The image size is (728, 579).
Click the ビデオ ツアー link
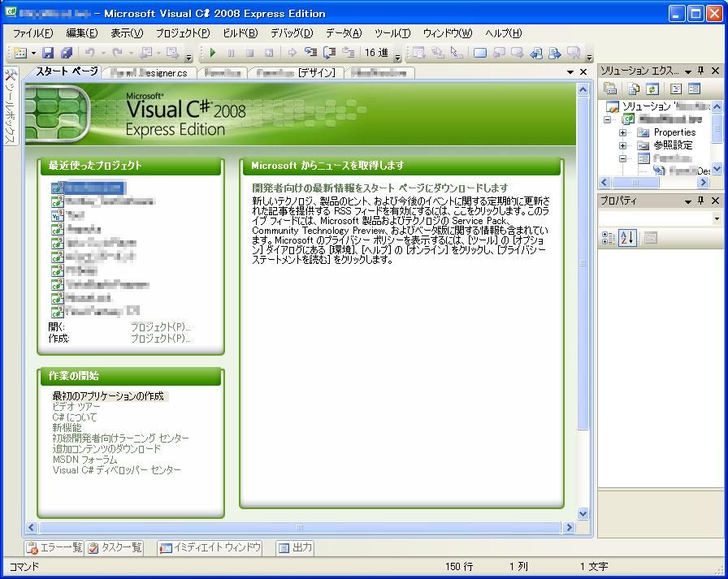(x=76, y=406)
